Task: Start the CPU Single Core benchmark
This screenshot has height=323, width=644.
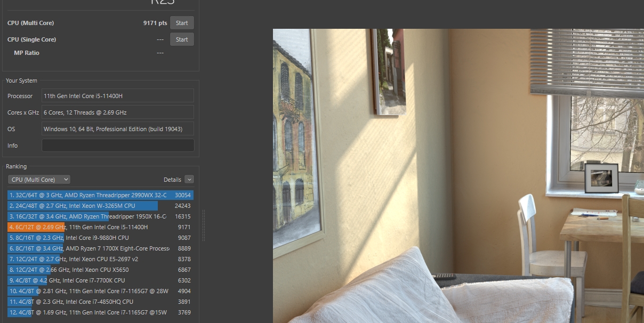Action: click(182, 39)
